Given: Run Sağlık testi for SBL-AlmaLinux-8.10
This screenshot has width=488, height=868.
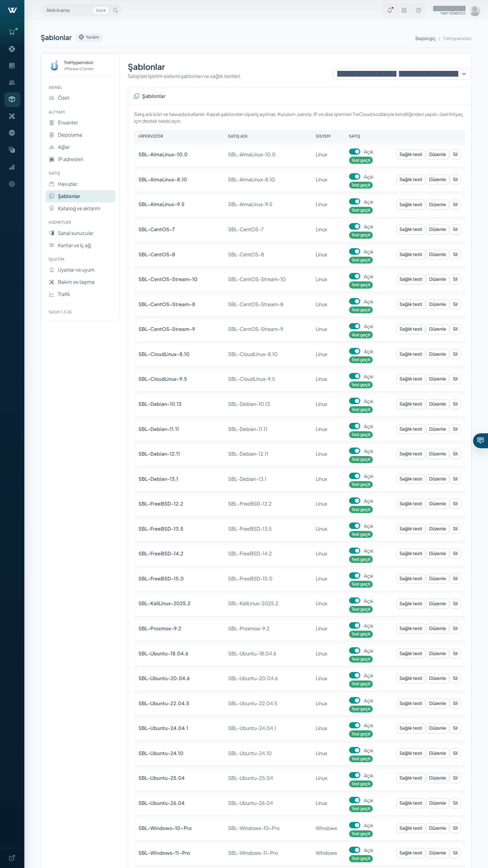Looking at the screenshot, I should [x=410, y=180].
